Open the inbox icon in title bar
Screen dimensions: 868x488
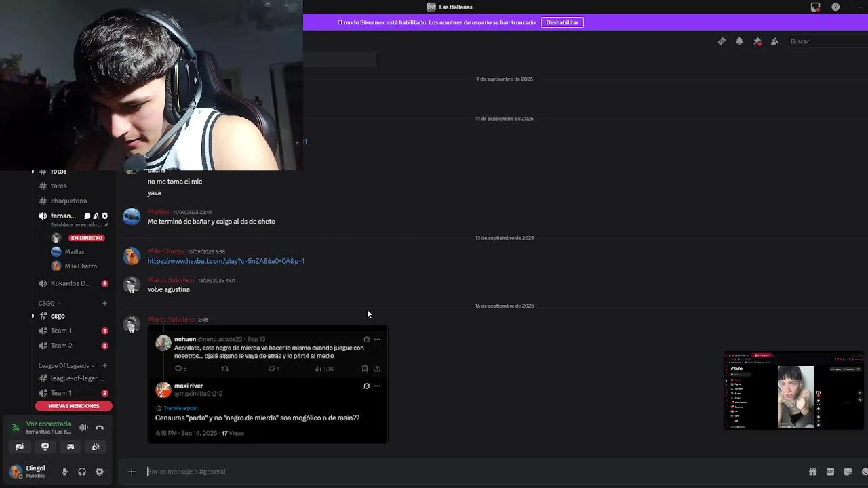[815, 7]
